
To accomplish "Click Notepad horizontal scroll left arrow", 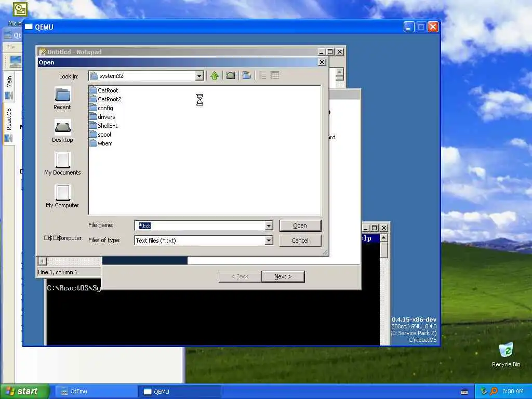I will 42,261.
